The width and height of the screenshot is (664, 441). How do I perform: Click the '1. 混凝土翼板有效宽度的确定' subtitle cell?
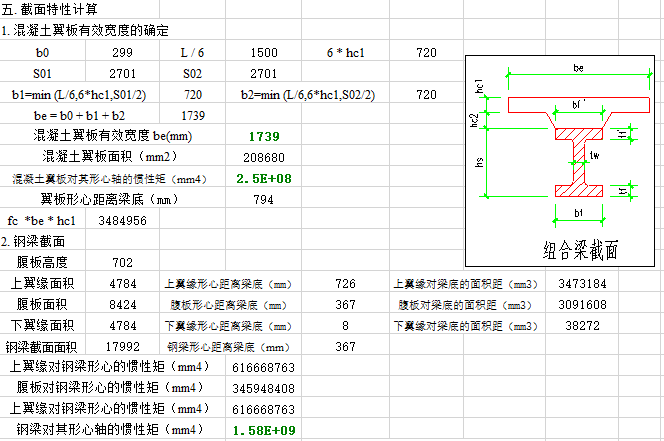pos(85,30)
